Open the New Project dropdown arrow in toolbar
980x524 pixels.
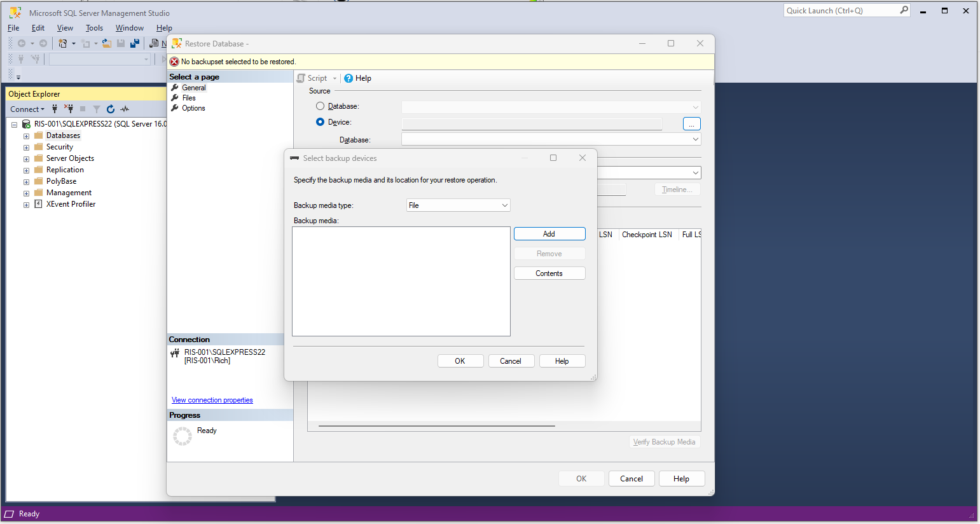click(x=74, y=43)
